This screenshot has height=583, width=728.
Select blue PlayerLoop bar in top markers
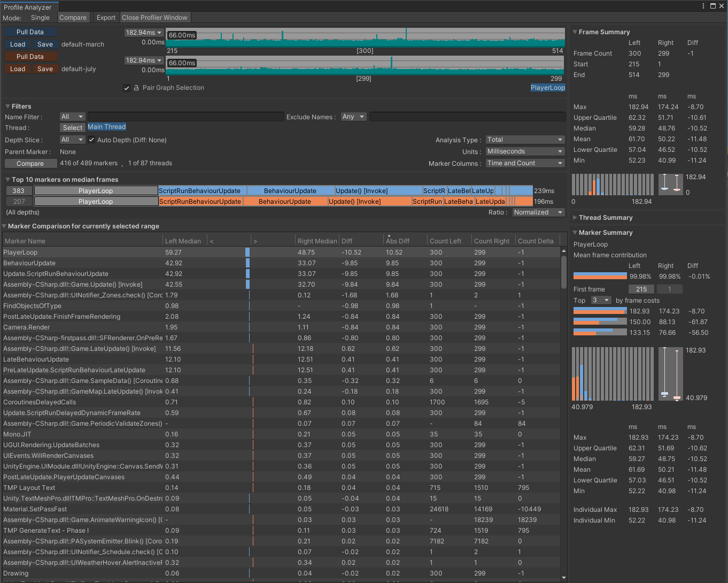96,191
